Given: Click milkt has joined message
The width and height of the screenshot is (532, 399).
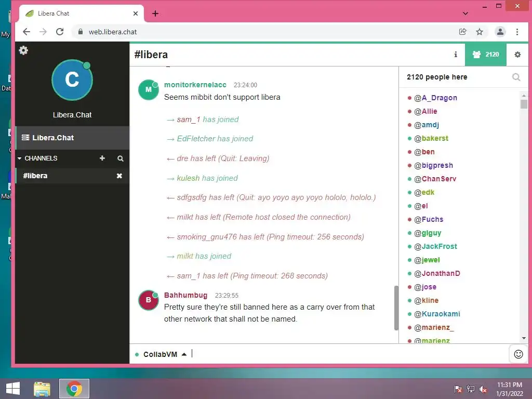Looking at the screenshot, I should coord(199,256).
